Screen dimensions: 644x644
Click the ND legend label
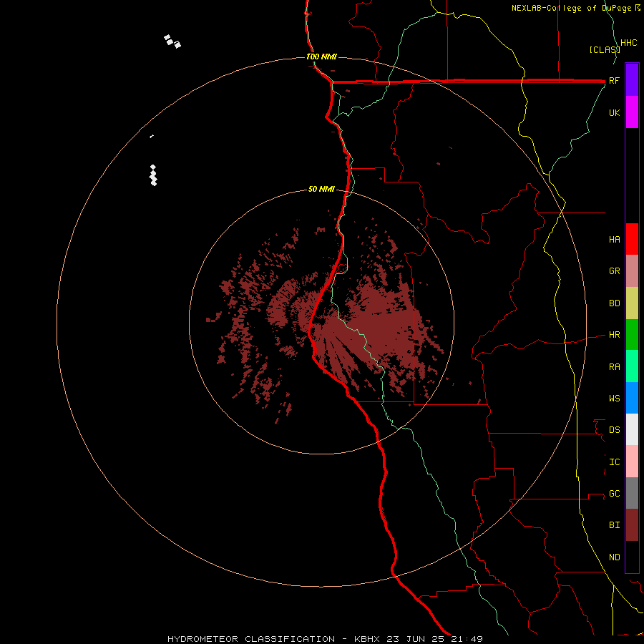coord(615,557)
